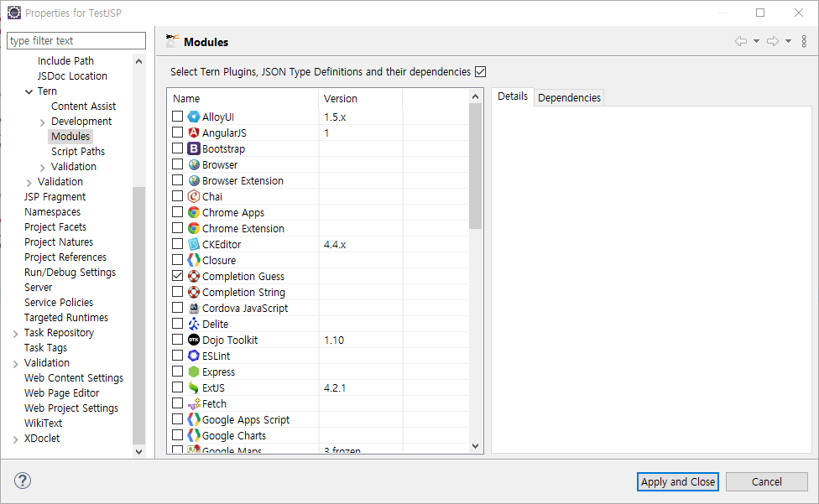
Task: Click the Delite module icon
Action: click(x=194, y=324)
